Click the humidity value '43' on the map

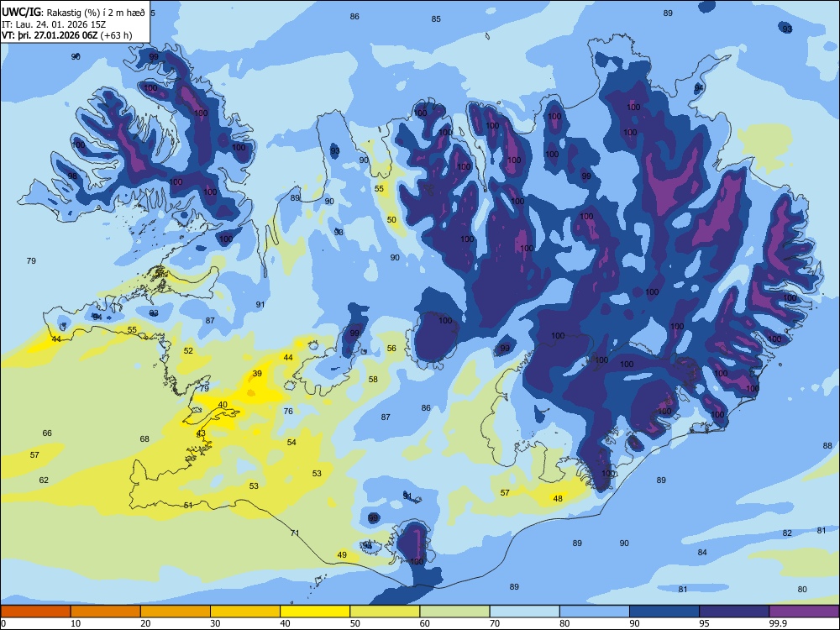(201, 433)
